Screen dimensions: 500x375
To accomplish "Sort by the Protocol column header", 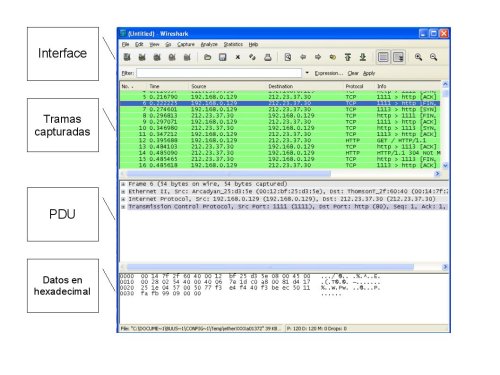I will (358, 86).
